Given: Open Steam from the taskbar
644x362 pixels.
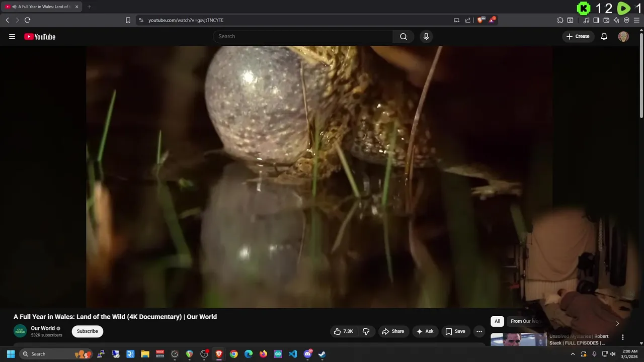Looking at the screenshot, I should pyautogui.click(x=322, y=354).
